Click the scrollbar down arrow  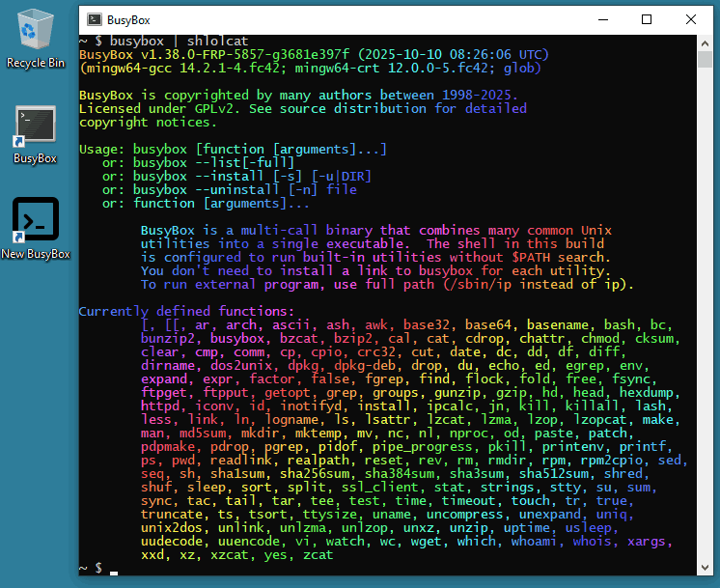coord(705,568)
